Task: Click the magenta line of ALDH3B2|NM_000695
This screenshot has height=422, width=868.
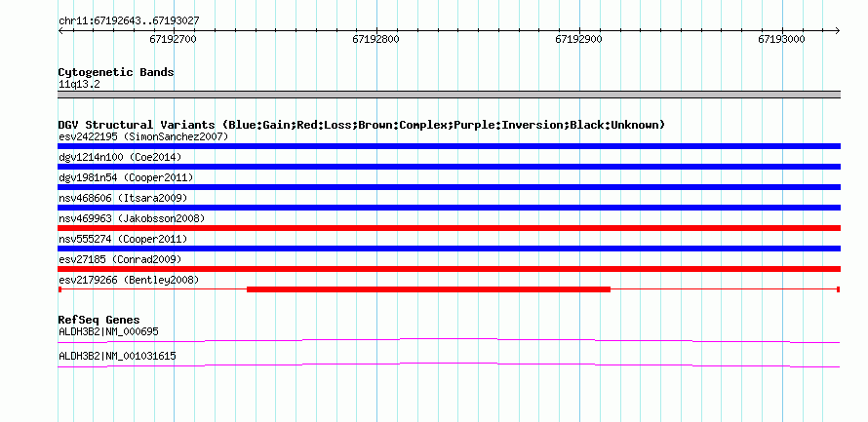Action: [x=449, y=340]
